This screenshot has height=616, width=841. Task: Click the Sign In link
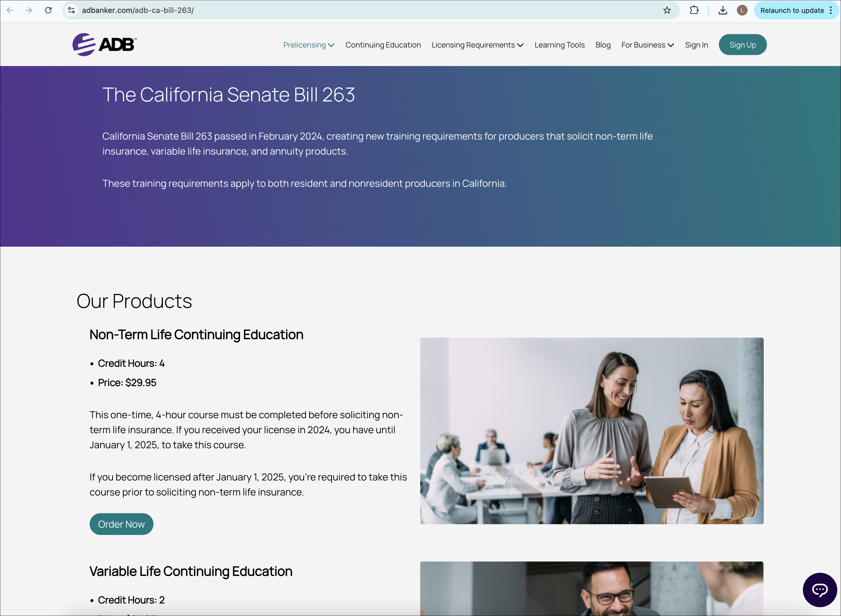click(696, 45)
